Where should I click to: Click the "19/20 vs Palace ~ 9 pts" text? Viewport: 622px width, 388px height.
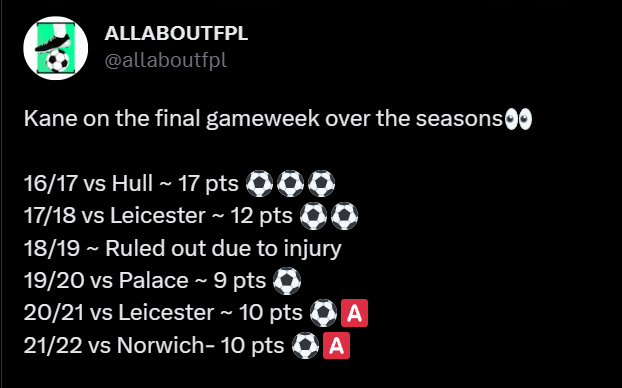(145, 281)
